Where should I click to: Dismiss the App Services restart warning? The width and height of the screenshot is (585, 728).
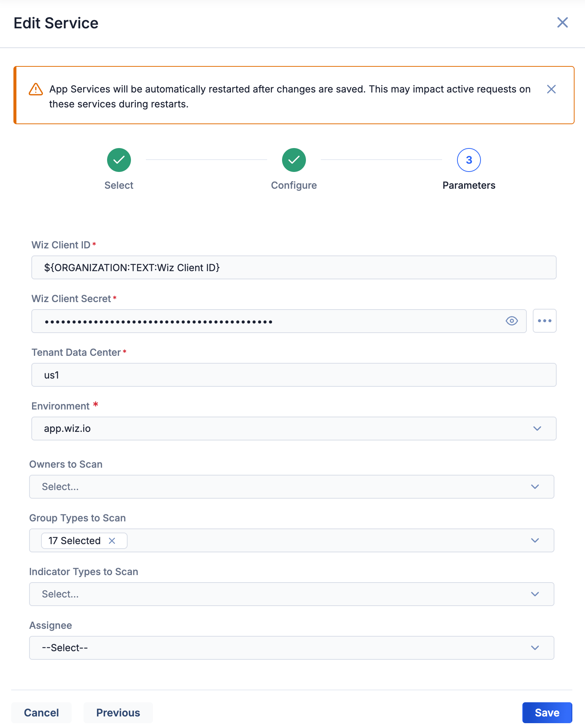coord(551,89)
